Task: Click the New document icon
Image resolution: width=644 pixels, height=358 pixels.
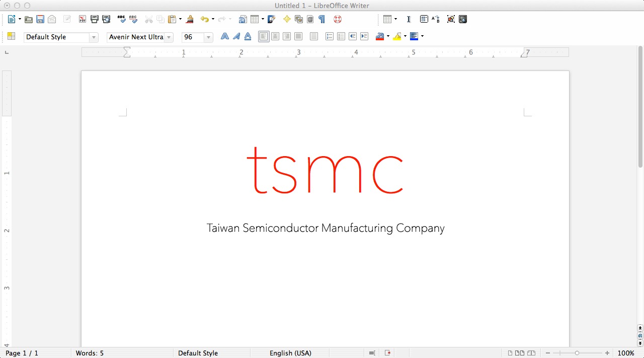Action: point(12,19)
